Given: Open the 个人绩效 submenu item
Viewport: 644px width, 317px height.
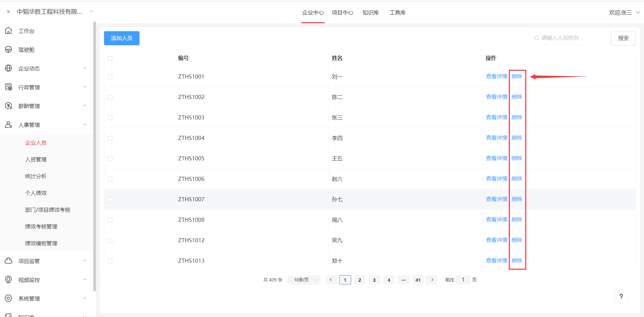Looking at the screenshot, I should coord(36,193).
